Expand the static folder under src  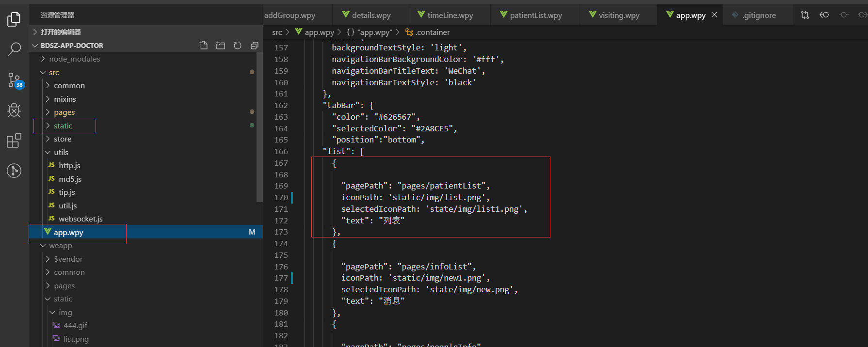click(63, 126)
